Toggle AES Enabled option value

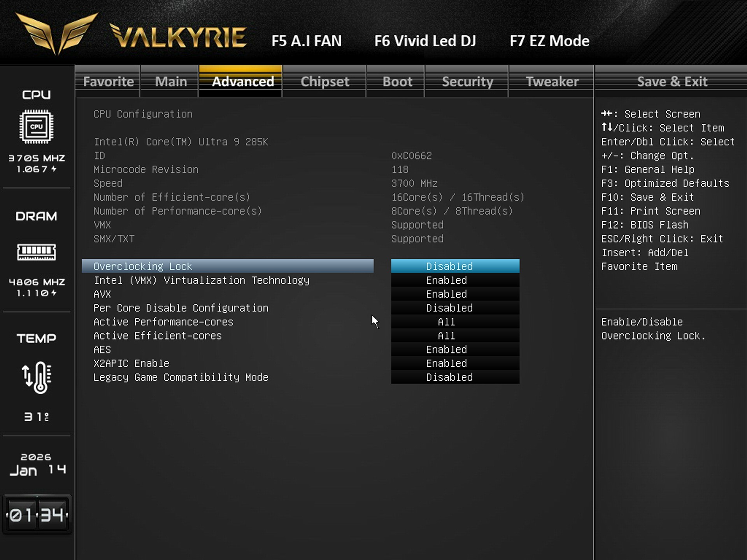pyautogui.click(x=455, y=350)
